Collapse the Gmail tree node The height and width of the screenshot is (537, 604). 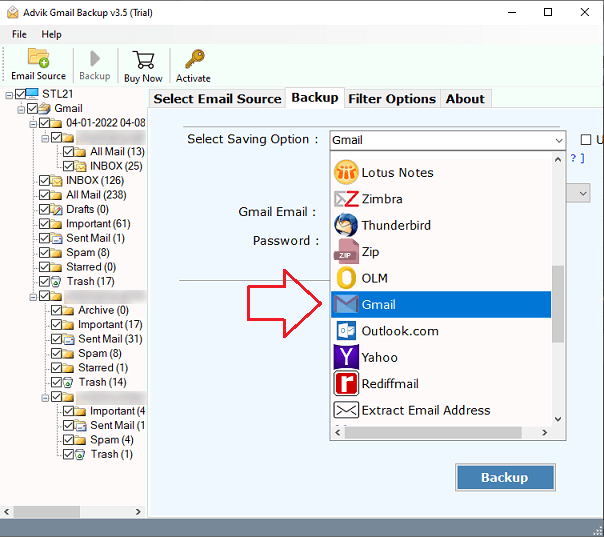(21, 110)
